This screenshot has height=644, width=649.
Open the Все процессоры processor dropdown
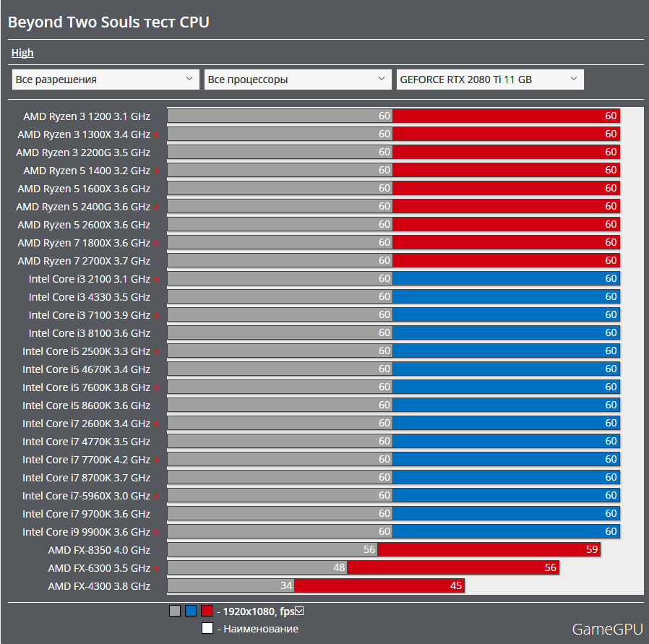[x=298, y=80]
